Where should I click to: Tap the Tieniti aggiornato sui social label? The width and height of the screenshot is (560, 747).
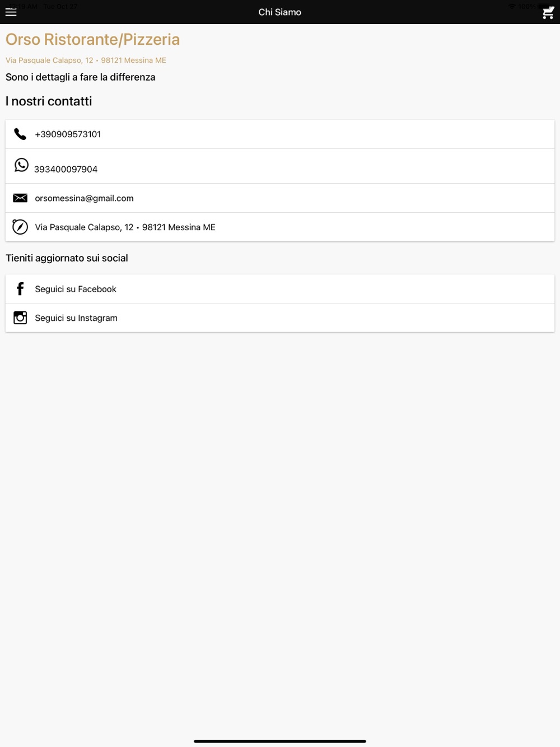click(x=67, y=258)
